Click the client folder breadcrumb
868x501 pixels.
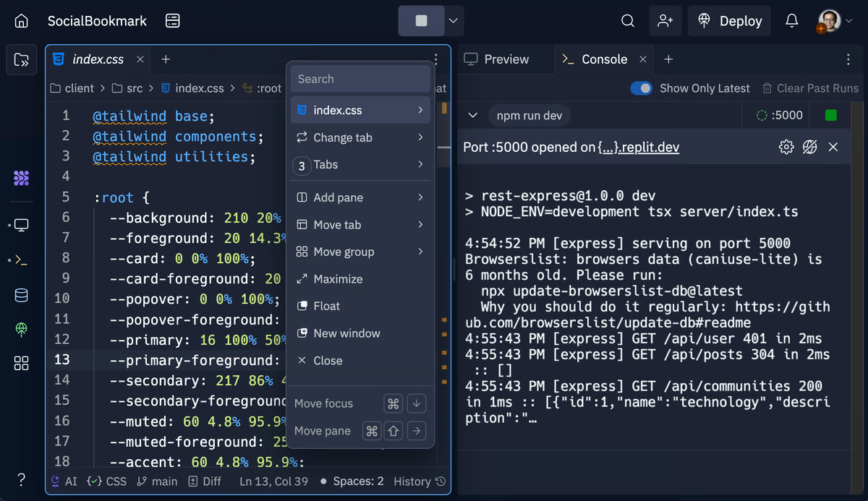(72, 88)
